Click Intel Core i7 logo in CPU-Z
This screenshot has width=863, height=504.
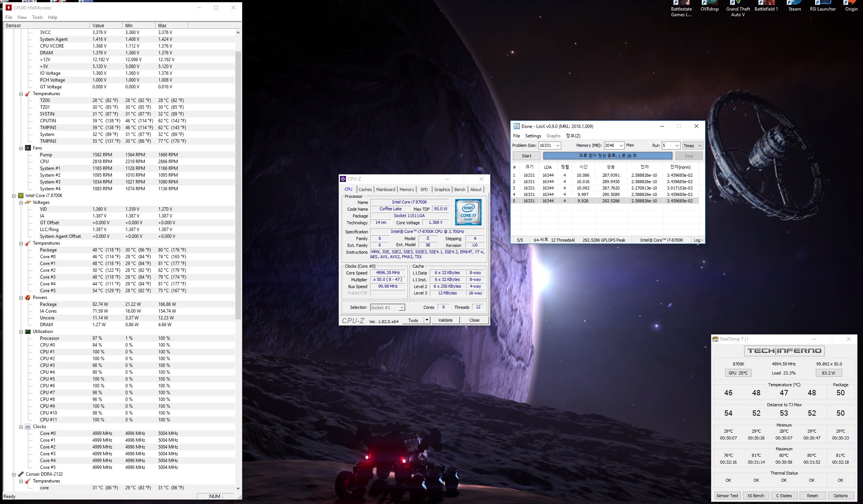468,212
